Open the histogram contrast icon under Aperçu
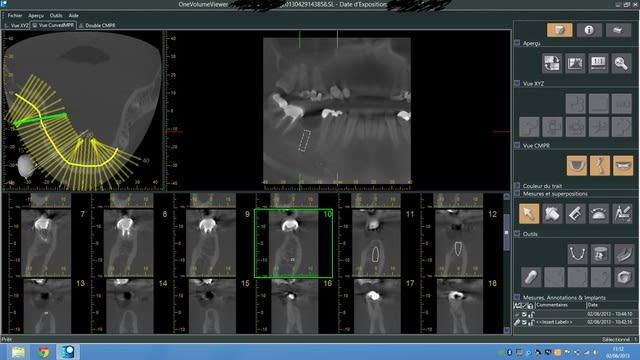 (x=575, y=63)
